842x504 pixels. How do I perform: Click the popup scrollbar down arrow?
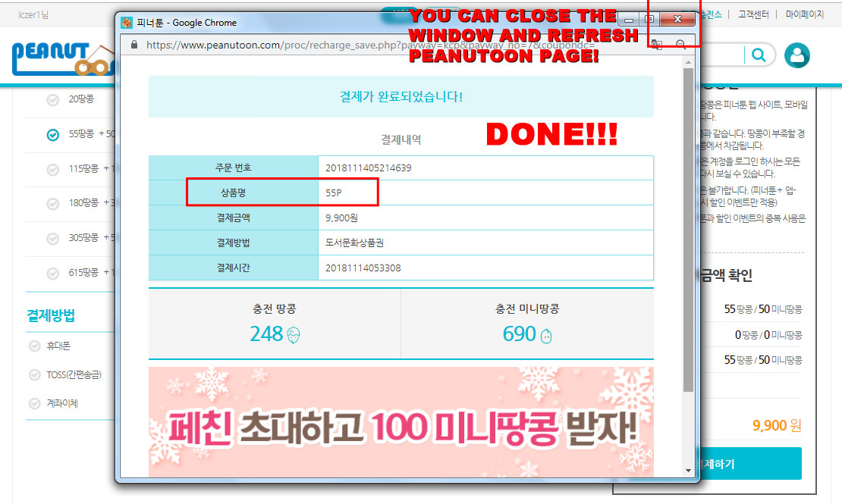pos(688,471)
